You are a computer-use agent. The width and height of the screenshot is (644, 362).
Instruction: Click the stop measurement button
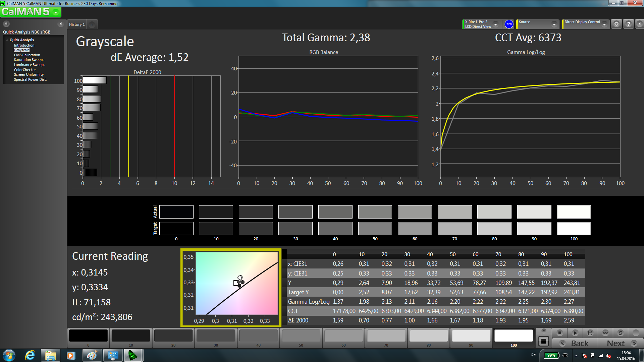(559, 333)
